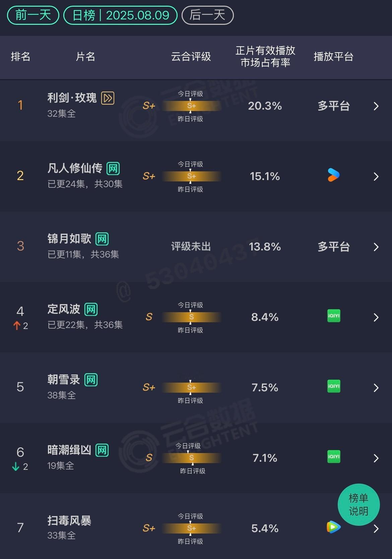Viewport: 392px width, 559px height.
Task: Tap the S rating bar for 定风波
Action: pos(191,317)
